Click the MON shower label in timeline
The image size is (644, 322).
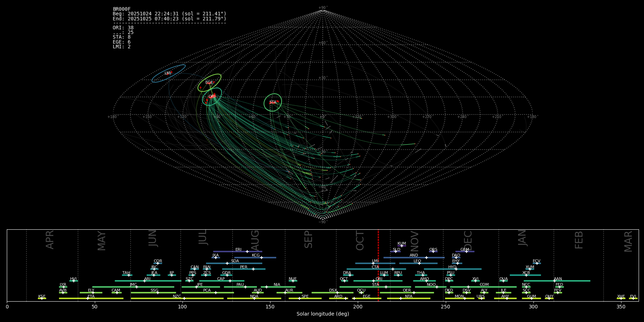459,297
